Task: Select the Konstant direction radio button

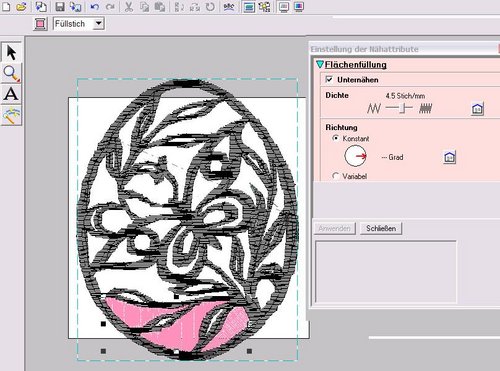Action: pos(336,138)
